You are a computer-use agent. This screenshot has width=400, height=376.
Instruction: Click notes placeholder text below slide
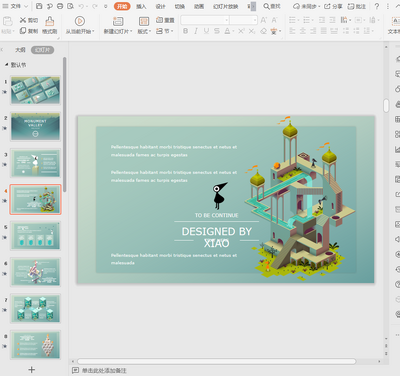[x=104, y=370]
